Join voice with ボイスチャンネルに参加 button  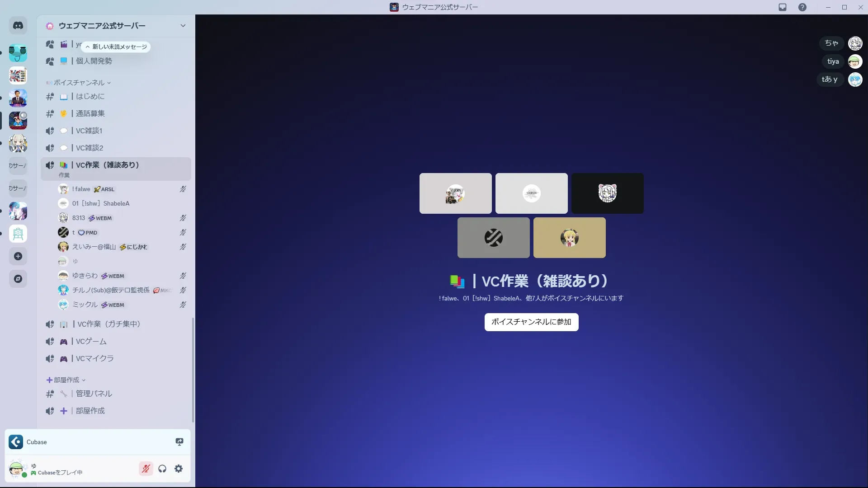point(531,322)
